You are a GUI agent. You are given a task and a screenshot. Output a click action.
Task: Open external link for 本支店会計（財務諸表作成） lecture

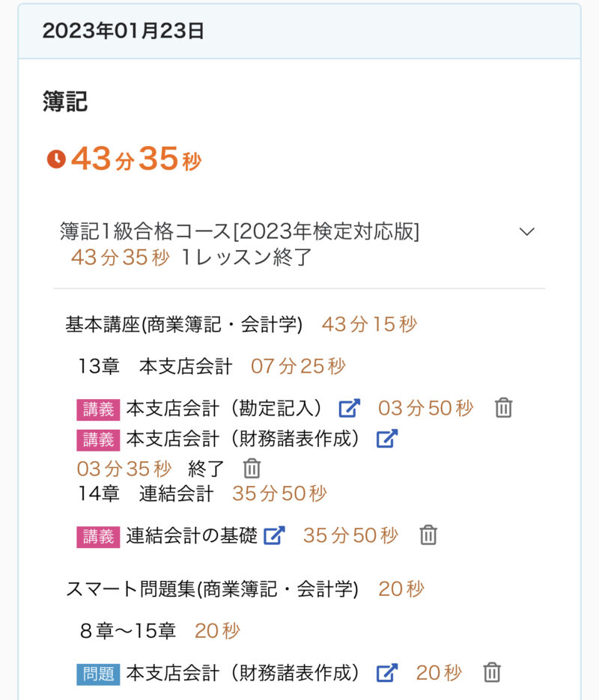(x=386, y=439)
